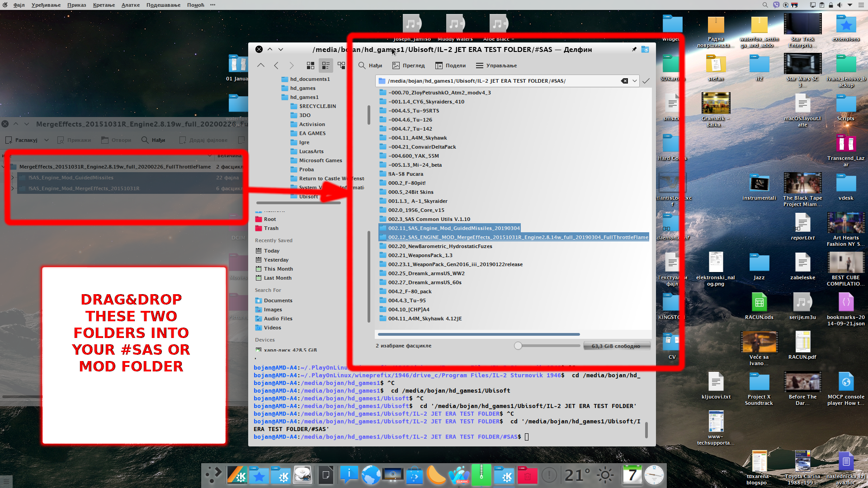Select Trash in places panel
Image resolution: width=868 pixels, height=488 pixels.
pyautogui.click(x=271, y=228)
